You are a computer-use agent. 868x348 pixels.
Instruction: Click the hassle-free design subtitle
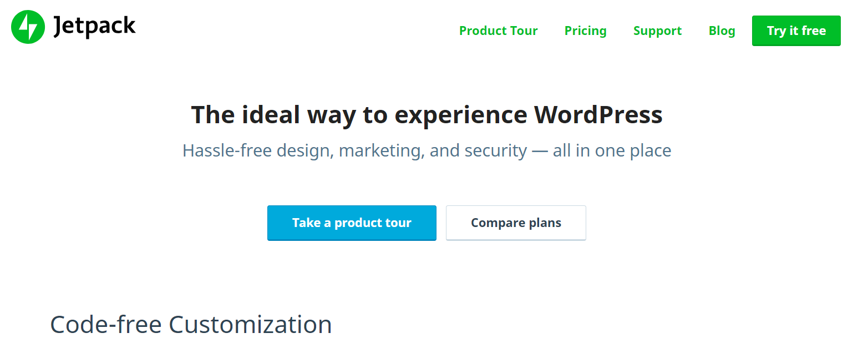coord(427,150)
